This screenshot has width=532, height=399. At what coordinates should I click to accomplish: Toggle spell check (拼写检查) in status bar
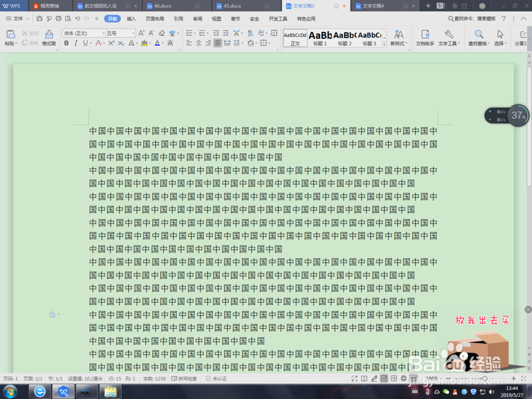pos(184,379)
